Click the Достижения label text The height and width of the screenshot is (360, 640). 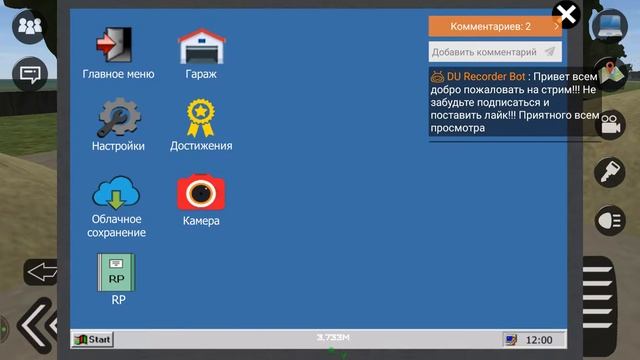pos(201,146)
